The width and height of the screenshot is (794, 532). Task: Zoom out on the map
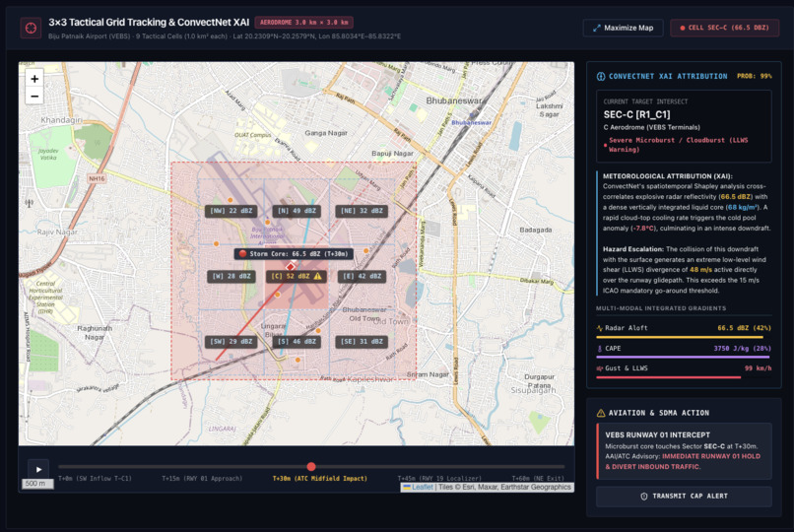click(x=34, y=96)
